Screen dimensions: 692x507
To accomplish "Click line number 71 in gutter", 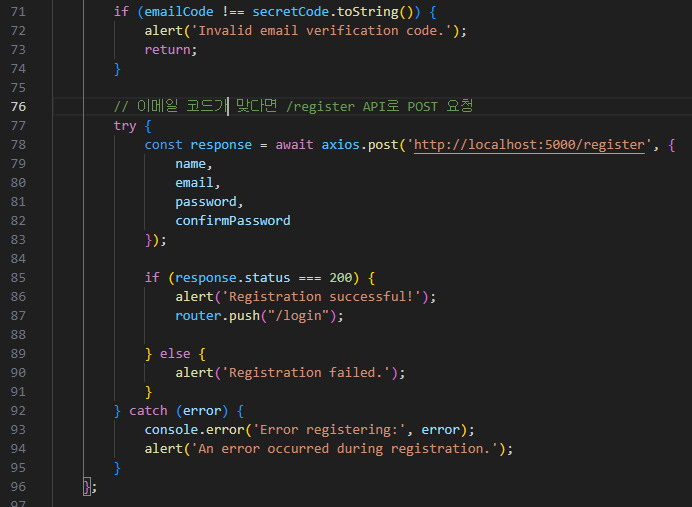I will (x=18, y=12).
